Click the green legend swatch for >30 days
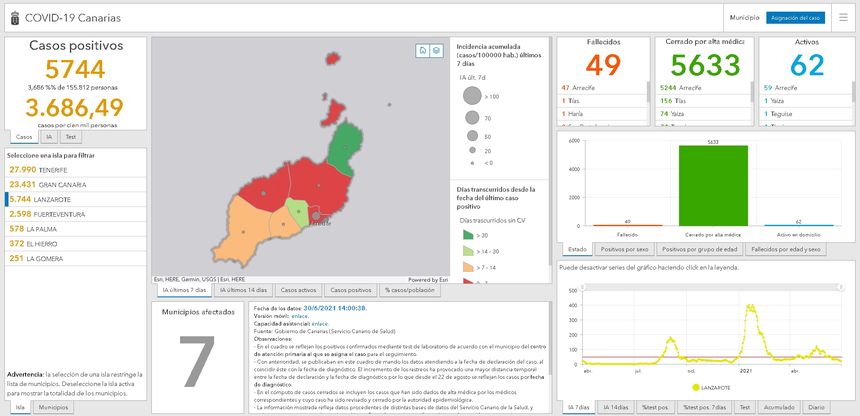The width and height of the screenshot is (860, 416). 466,235
